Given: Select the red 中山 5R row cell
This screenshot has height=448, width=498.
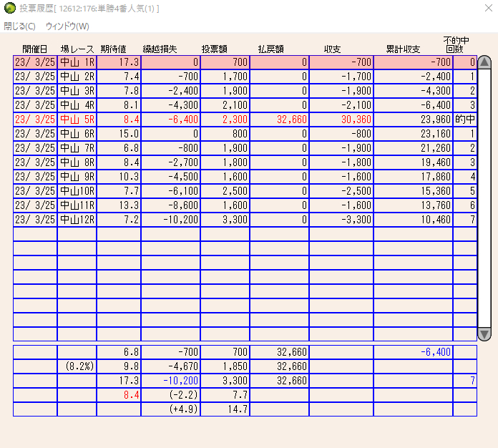Looking at the screenshot, I should pos(77,120).
